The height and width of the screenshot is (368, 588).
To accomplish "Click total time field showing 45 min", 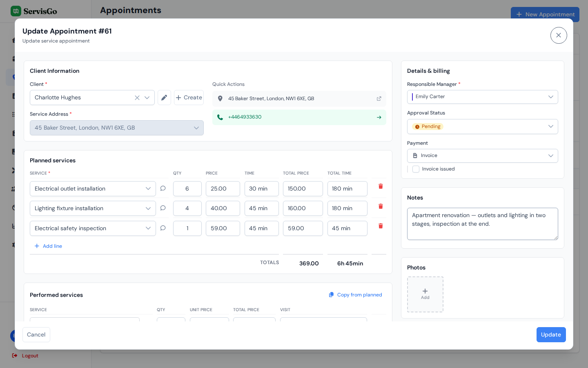I will pos(347,229).
